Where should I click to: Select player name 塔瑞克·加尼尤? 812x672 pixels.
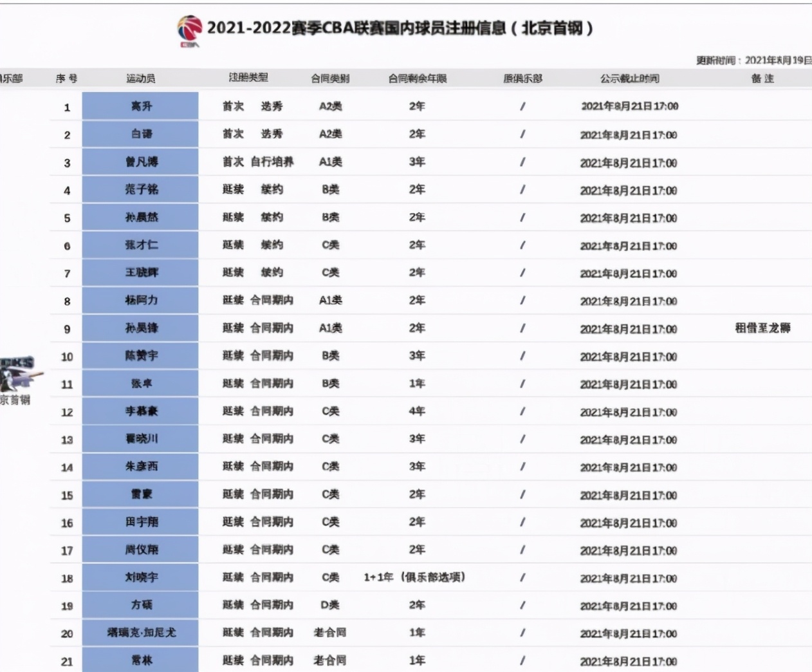[140, 632]
